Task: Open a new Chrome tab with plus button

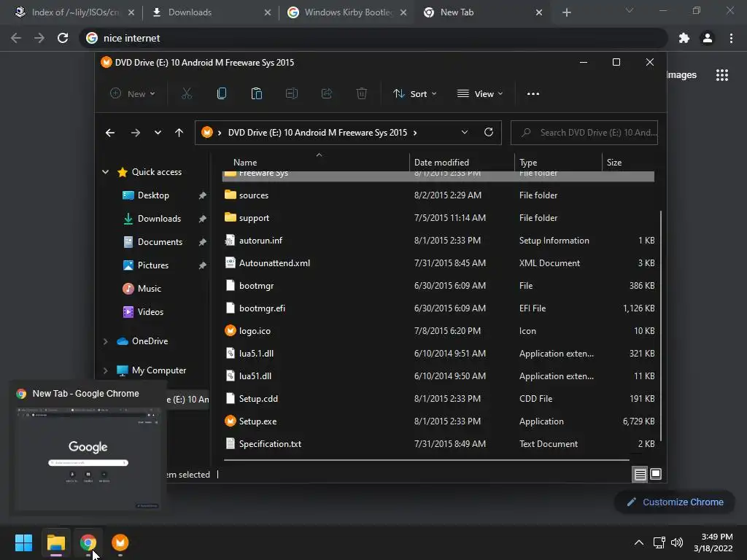Action: pyautogui.click(x=566, y=12)
